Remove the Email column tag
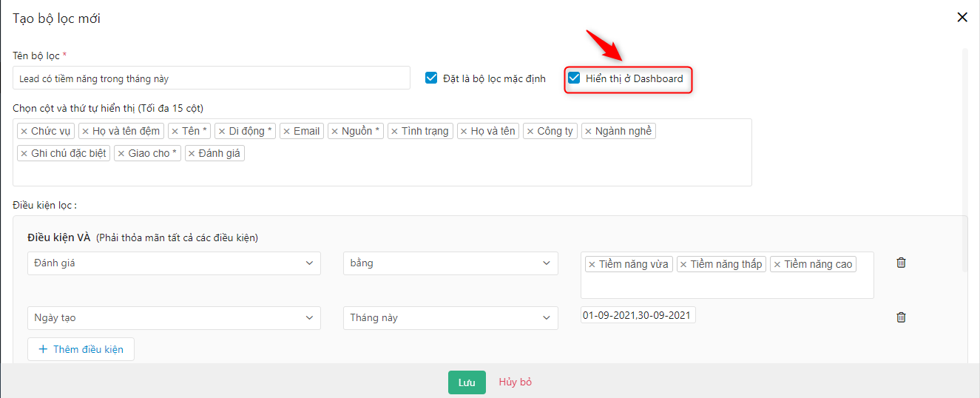 286,132
